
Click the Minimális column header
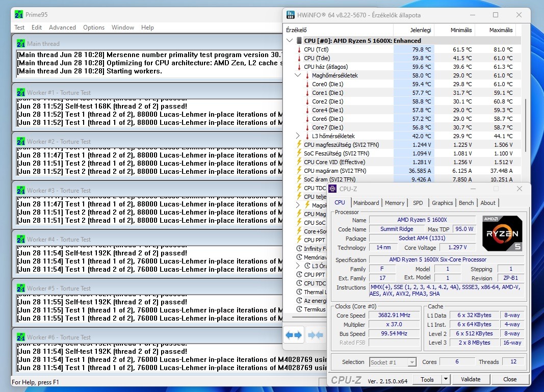(454, 30)
